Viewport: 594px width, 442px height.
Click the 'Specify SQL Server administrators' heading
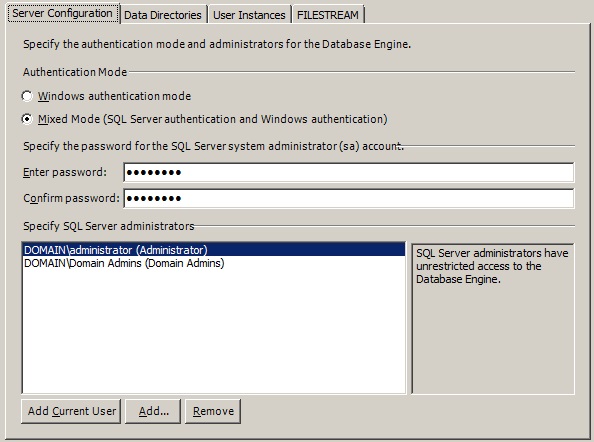[x=109, y=226]
